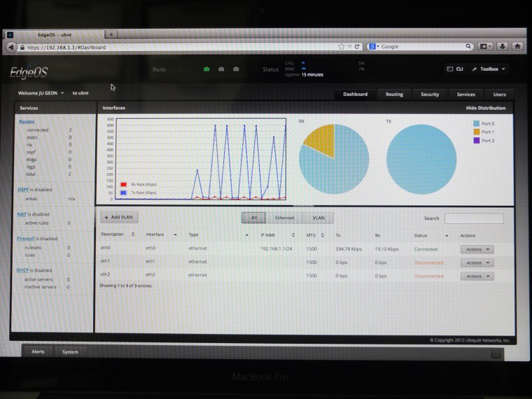Open Actions dropdown for eth0 row
Screen dimensions: 532x399
477,249
